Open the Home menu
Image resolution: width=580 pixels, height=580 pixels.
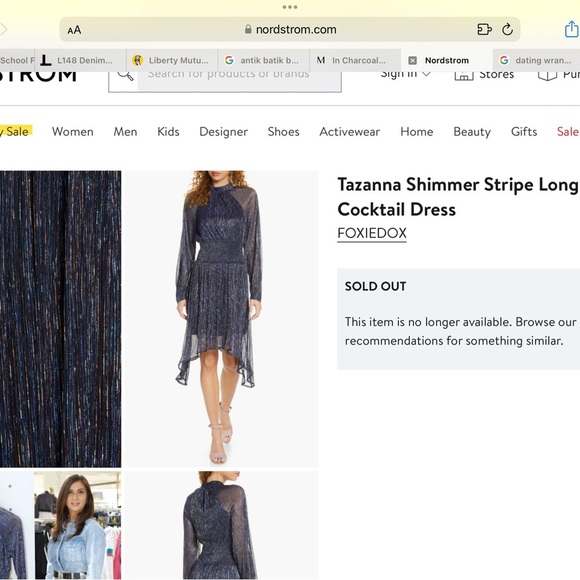pos(417,132)
